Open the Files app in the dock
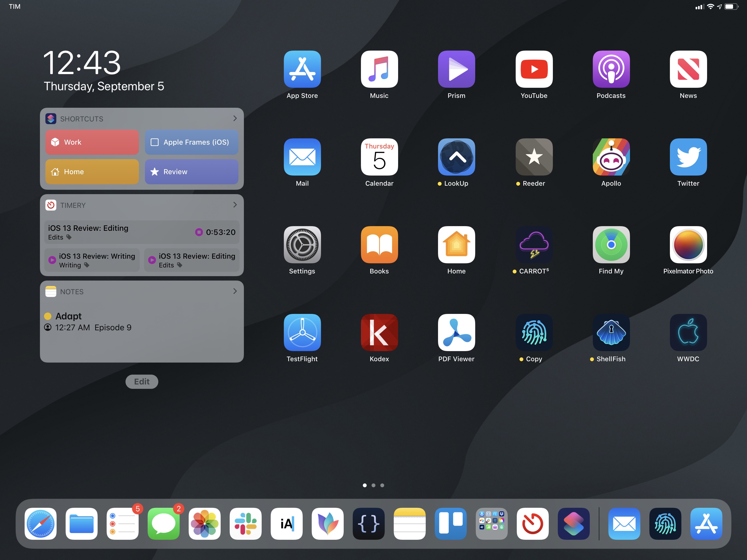The image size is (747, 560). tap(81, 524)
